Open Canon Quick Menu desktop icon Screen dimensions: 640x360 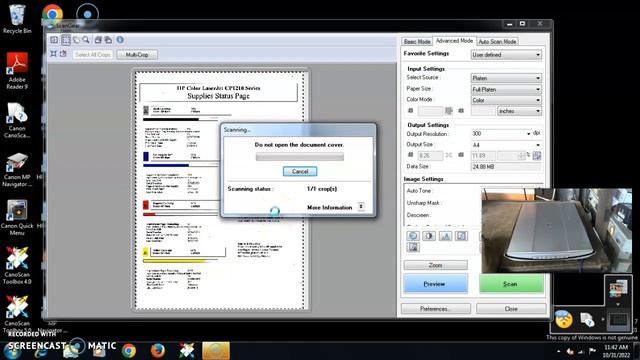17,218
